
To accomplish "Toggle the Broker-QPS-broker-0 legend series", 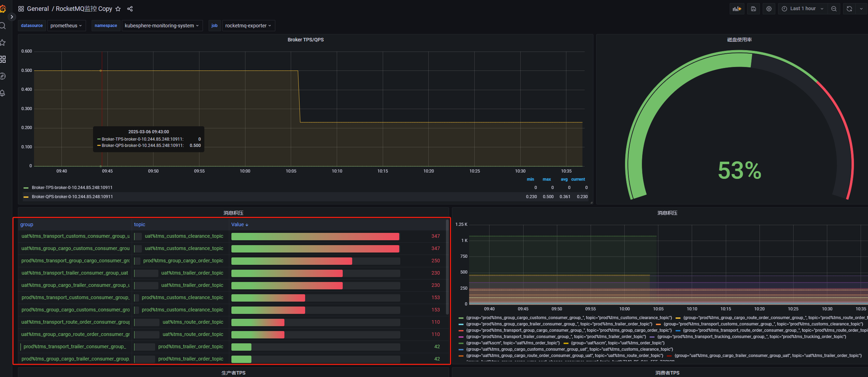I will click(x=72, y=197).
